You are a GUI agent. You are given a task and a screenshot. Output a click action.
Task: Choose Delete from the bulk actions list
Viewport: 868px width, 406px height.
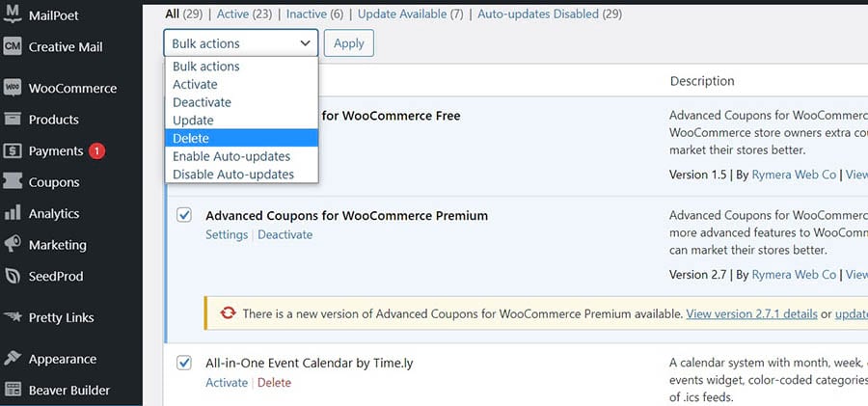[191, 138]
